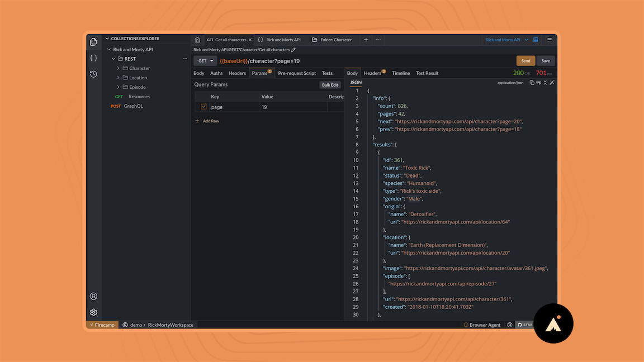This screenshot has height=362, width=644.
Task: Click the request URL input field
Action: click(x=366, y=61)
